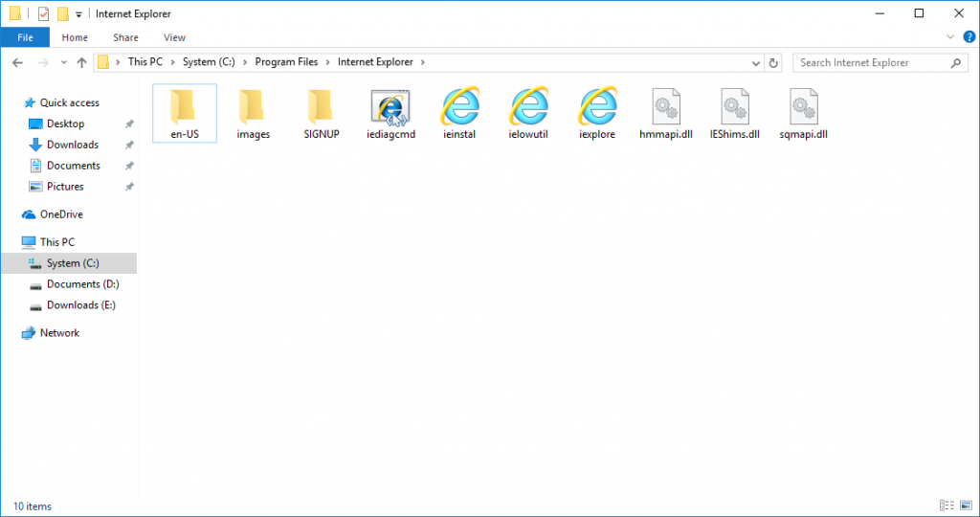
Task: Select the sqmapi.dll file icon
Action: point(804,106)
